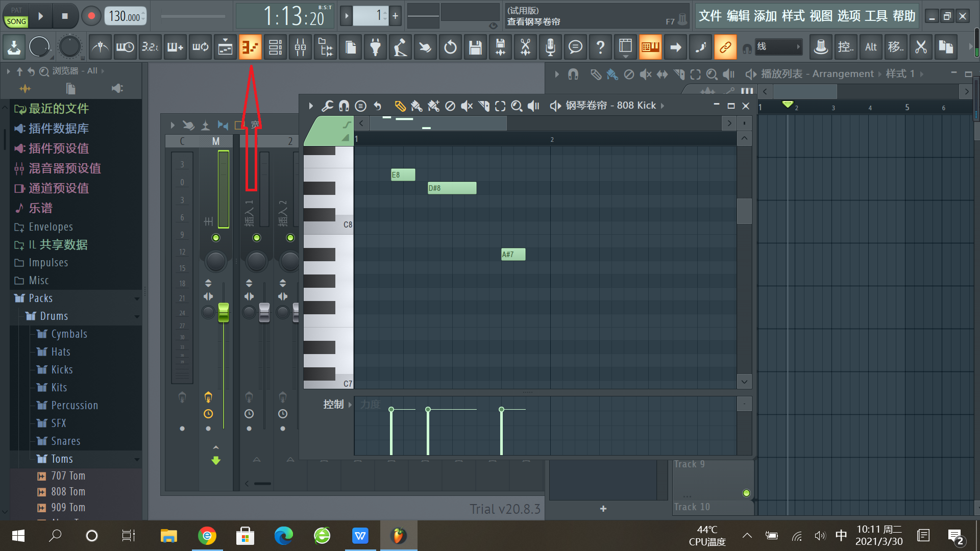Click the FL Studio taskbar icon
Image resolution: width=980 pixels, height=551 pixels.
[399, 536]
